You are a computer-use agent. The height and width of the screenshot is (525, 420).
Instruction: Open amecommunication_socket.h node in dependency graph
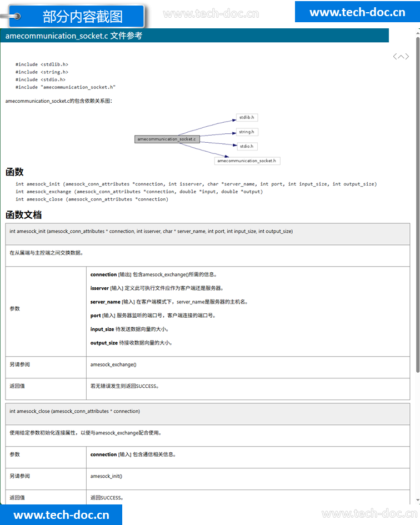(x=247, y=161)
